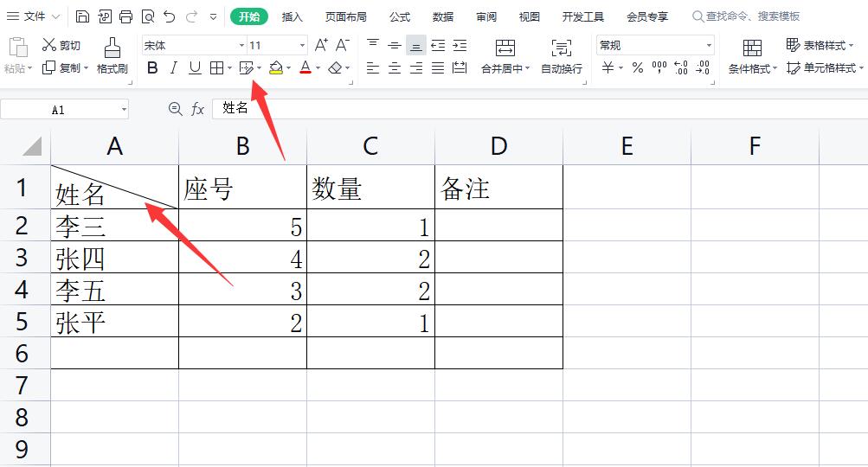Click the Cut (剪切) button

pos(61,45)
